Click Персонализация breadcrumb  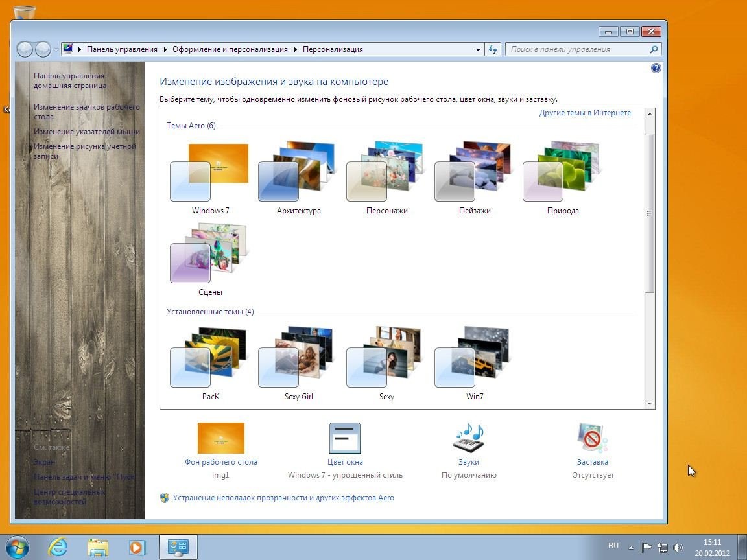coord(333,49)
